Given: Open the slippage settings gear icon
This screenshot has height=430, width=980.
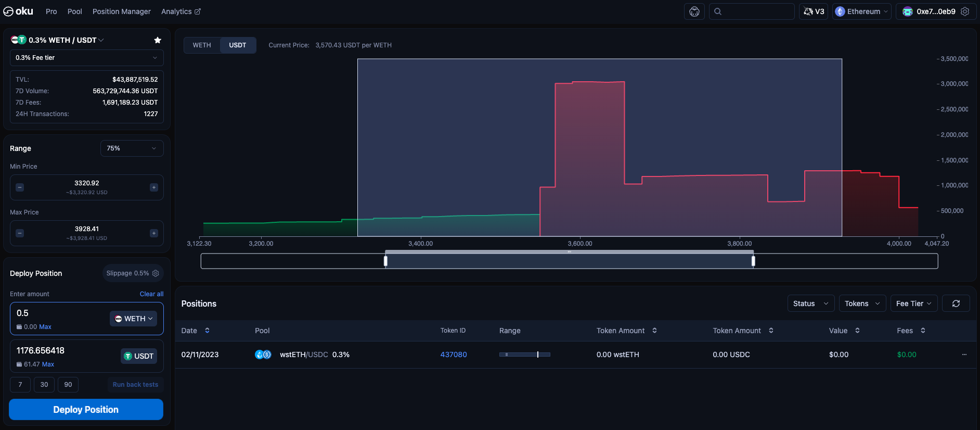Looking at the screenshot, I should coord(156,273).
